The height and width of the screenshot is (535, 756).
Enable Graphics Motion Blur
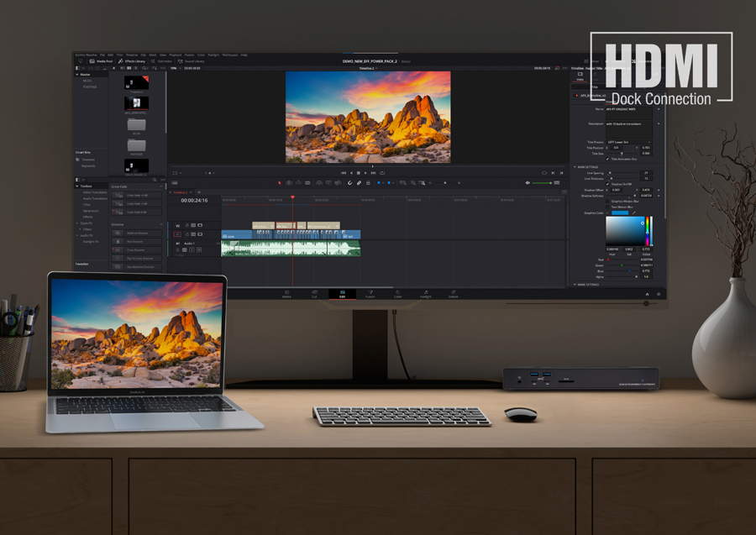[x=607, y=202]
